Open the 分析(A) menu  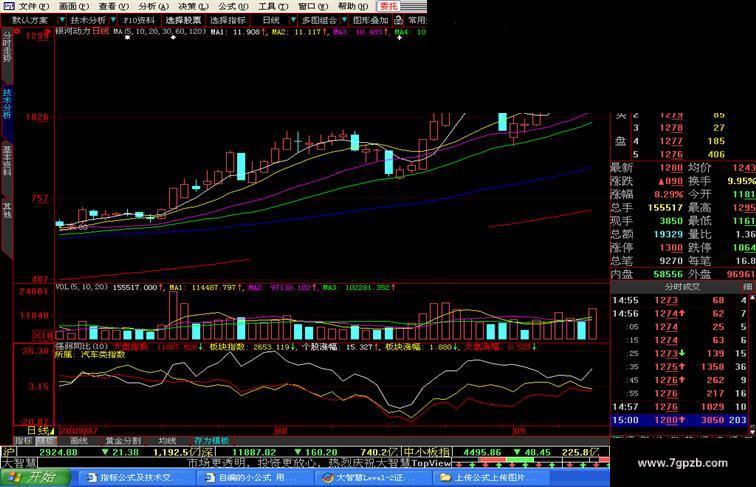point(153,6)
